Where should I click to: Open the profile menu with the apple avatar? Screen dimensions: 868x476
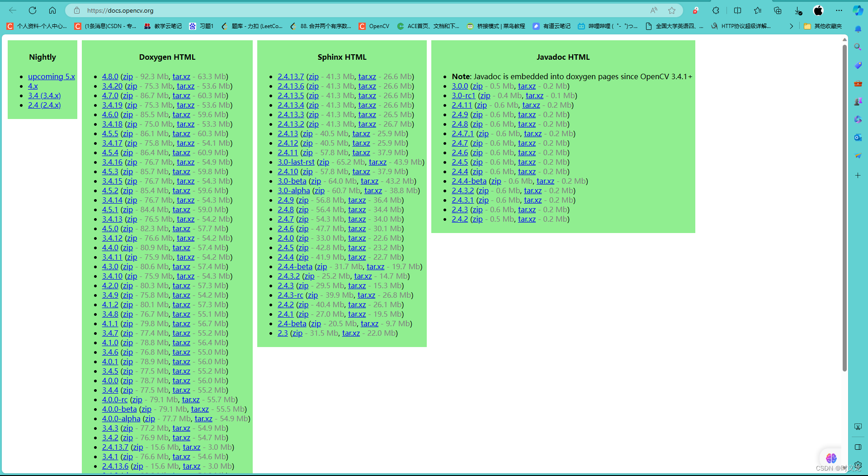point(818,10)
